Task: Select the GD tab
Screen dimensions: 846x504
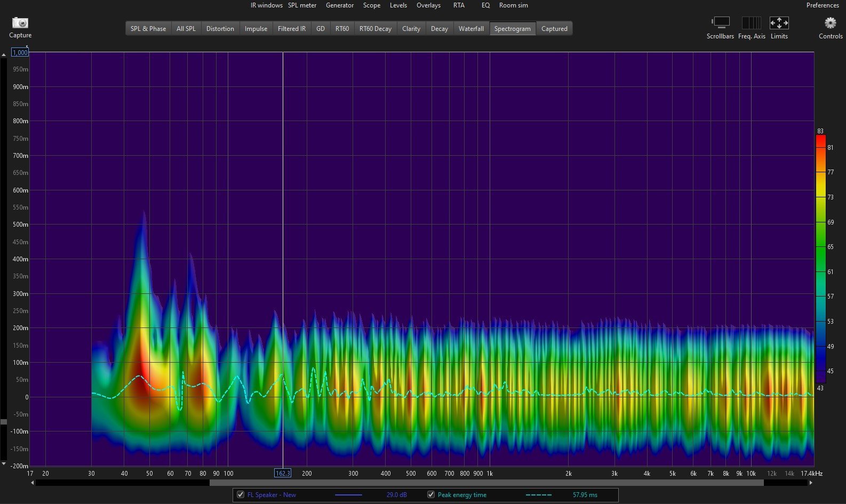Action: click(321, 29)
